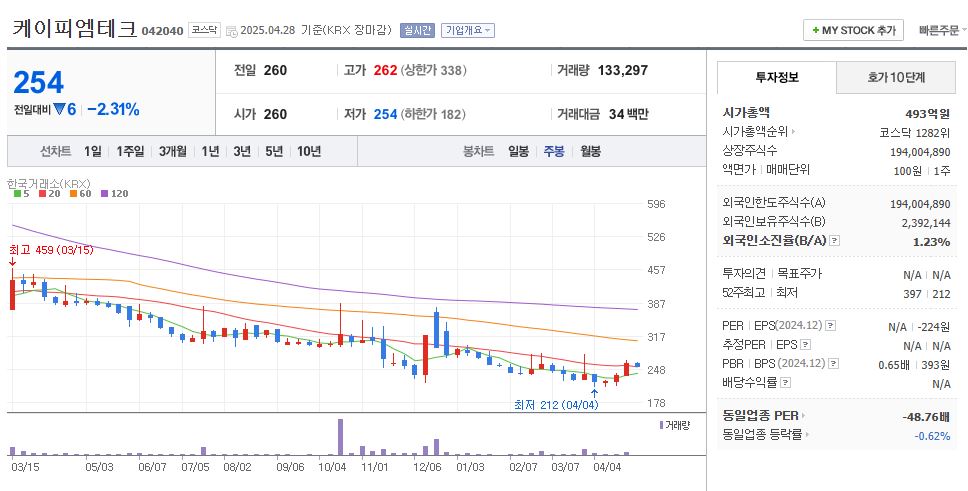Open the help icon beside PER EPS(2024.12)

pos(831,325)
